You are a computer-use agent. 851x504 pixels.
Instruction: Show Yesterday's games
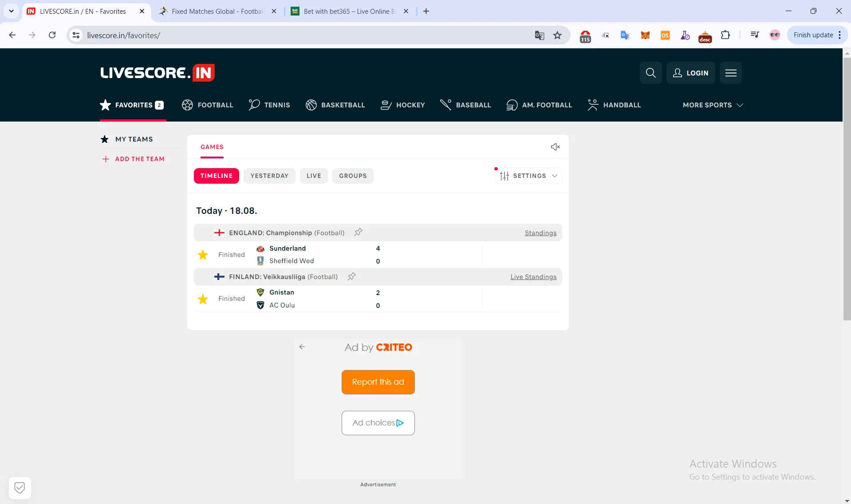(269, 176)
